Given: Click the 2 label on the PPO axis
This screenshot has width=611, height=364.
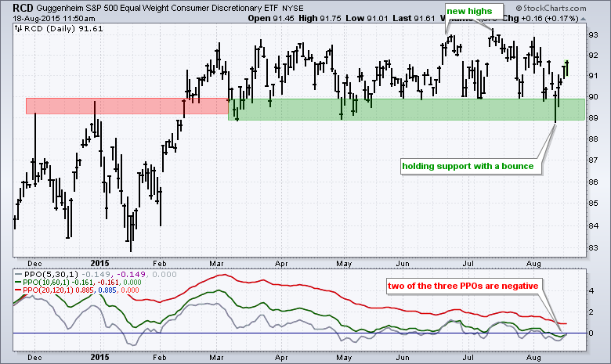Looking at the screenshot, I should tap(591, 312).
